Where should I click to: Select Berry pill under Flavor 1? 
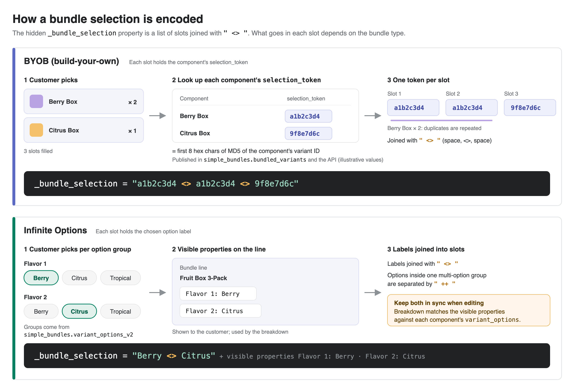tap(41, 278)
